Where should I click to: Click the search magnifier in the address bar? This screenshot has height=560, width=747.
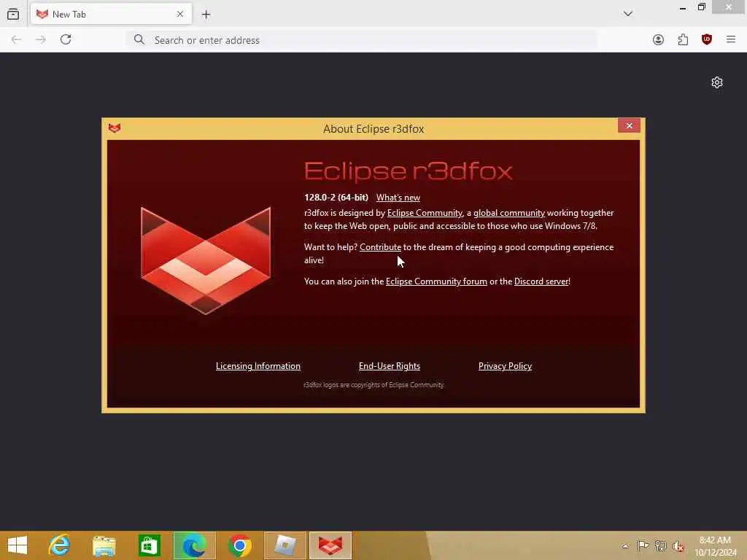(x=139, y=39)
